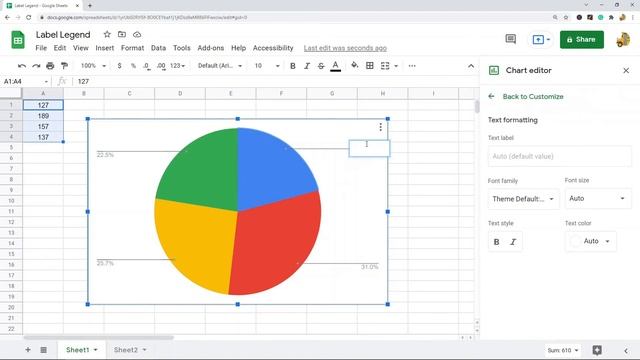640x360 pixels.
Task: Open the Tools menu
Action: (x=182, y=48)
